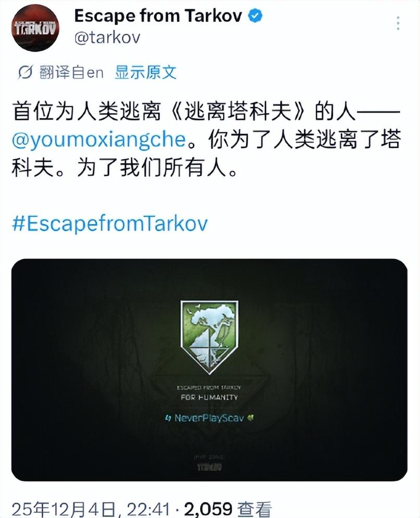Open the three-dot more options menu
The height and width of the screenshot is (518, 420).
click(398, 23)
